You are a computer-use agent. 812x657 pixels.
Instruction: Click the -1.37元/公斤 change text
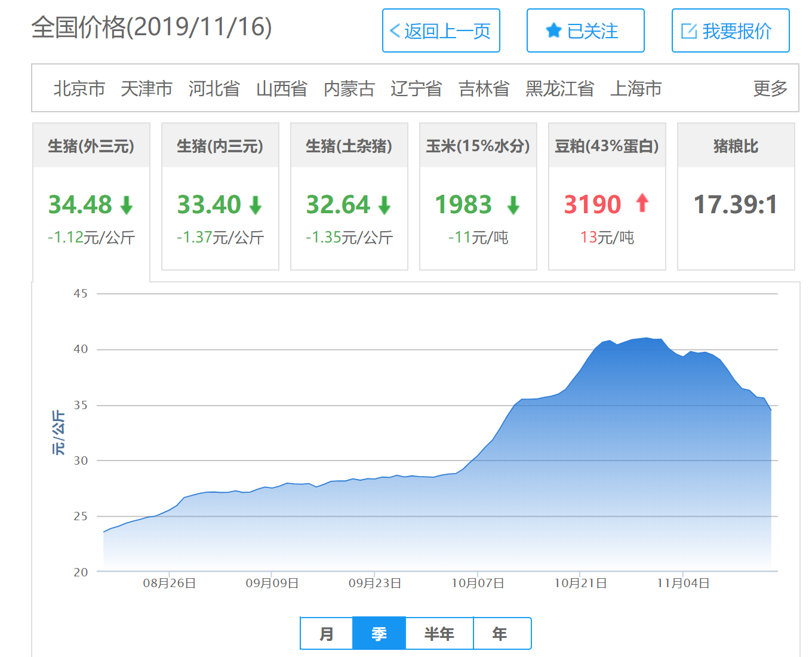coord(220,237)
